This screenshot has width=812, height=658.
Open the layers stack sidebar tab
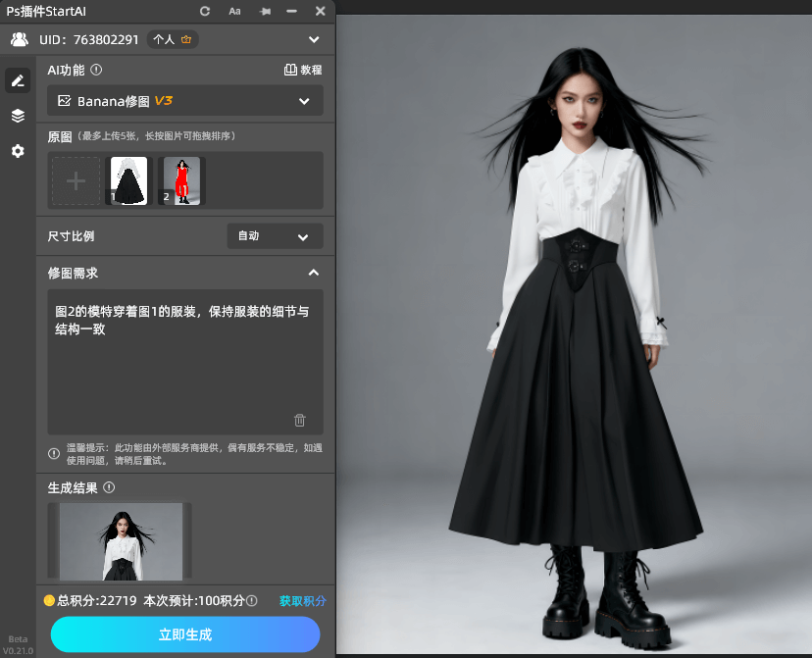pyautogui.click(x=18, y=116)
